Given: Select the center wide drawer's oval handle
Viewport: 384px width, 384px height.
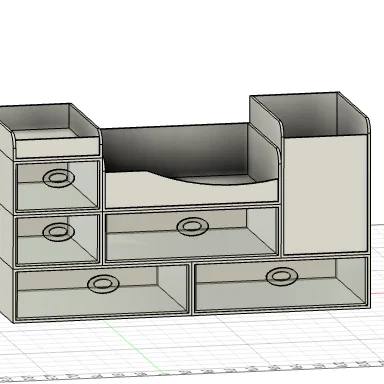Looking at the screenshot, I should click(x=193, y=226).
